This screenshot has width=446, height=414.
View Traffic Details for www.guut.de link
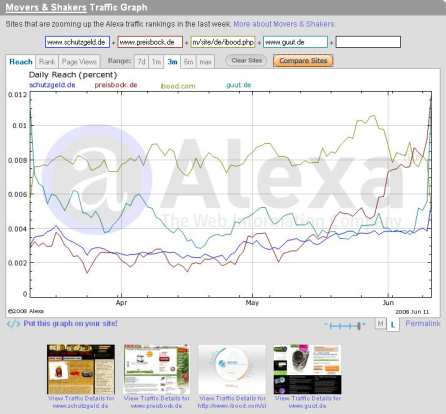307,402
